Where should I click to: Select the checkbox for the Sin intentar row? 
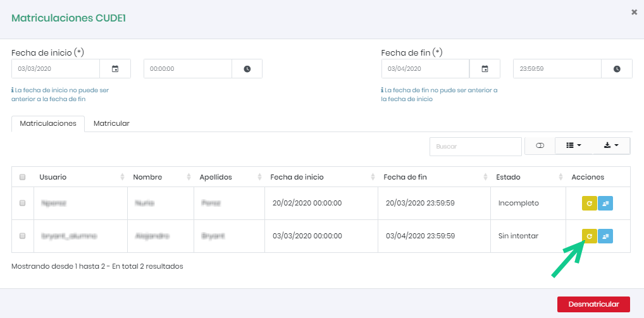click(23, 236)
